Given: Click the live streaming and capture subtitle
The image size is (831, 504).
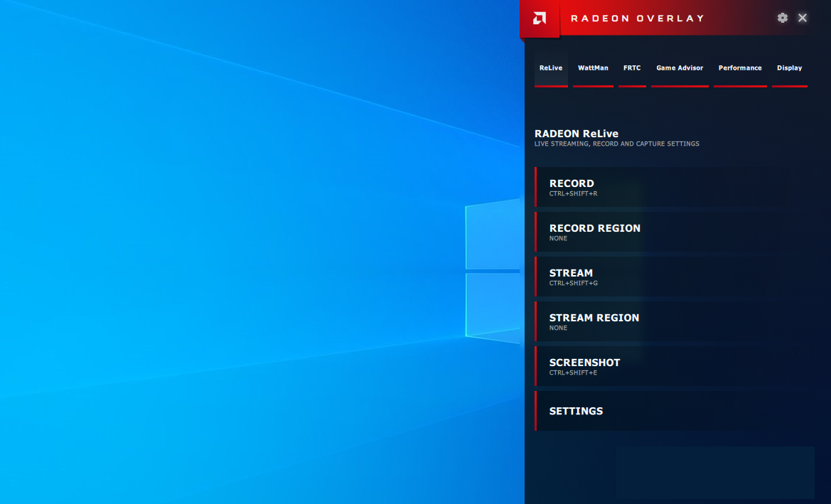Looking at the screenshot, I should tap(616, 144).
